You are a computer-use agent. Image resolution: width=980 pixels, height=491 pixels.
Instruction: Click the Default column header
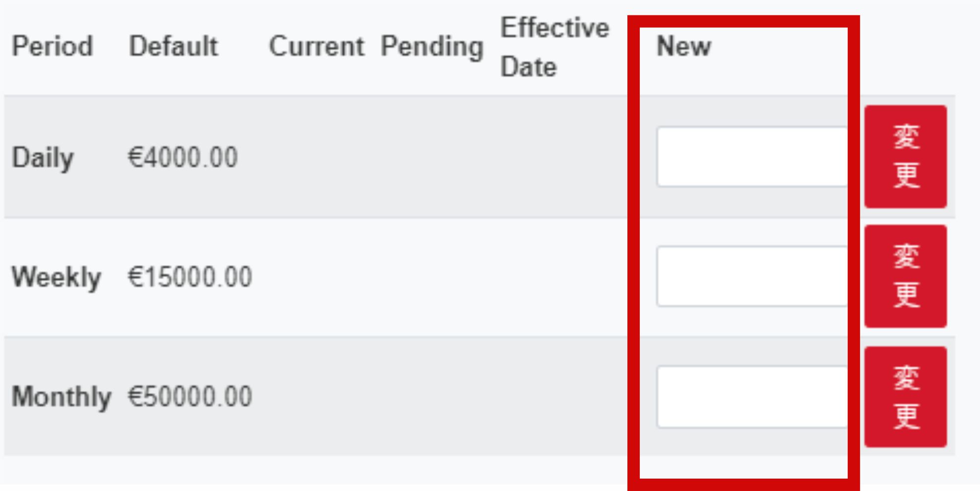point(173,47)
